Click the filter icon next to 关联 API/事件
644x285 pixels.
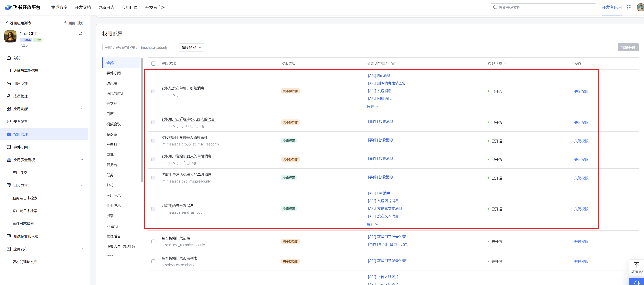(393, 64)
